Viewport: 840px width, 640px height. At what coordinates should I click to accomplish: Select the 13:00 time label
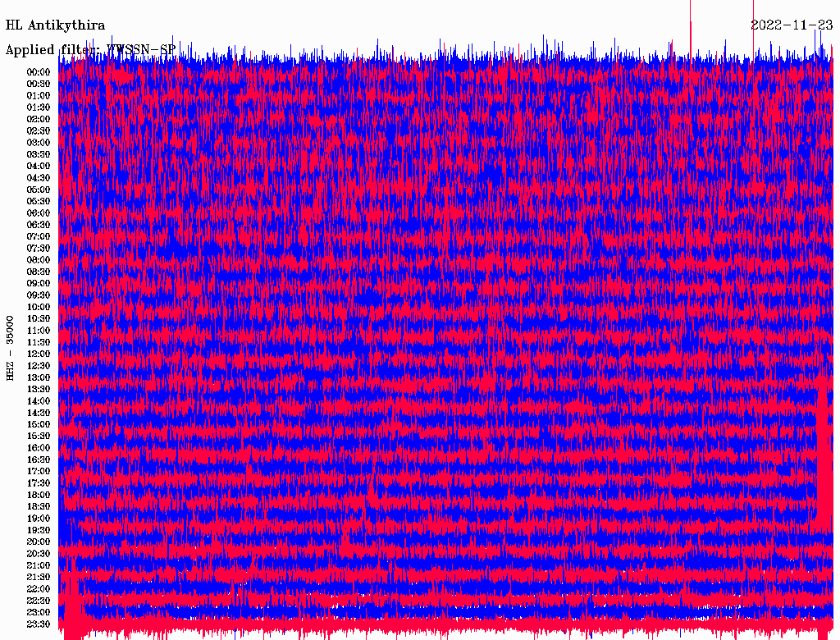click(x=39, y=377)
